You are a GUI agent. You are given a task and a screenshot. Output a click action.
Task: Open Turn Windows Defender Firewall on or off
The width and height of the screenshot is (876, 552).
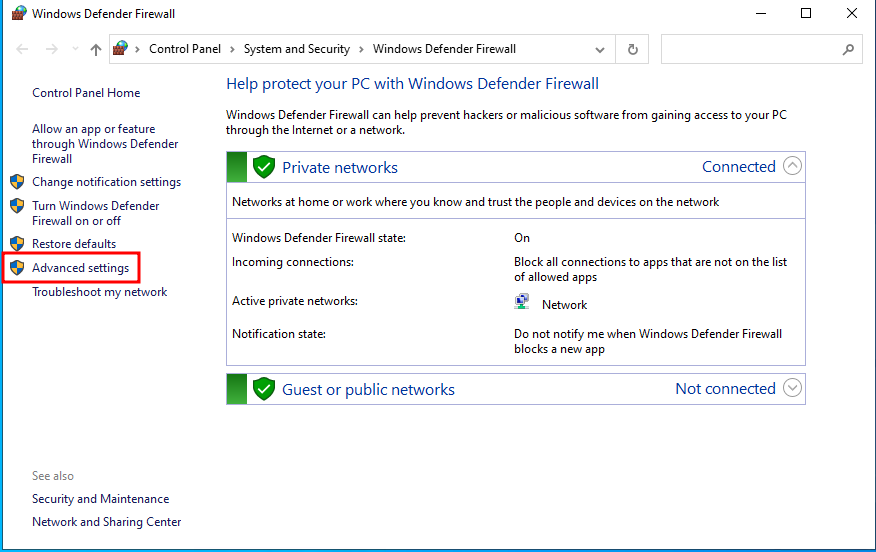click(96, 213)
